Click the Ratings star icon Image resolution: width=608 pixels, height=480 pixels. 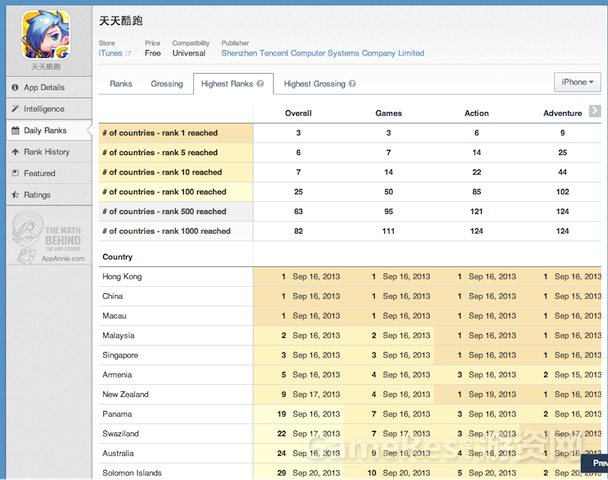[x=15, y=195]
